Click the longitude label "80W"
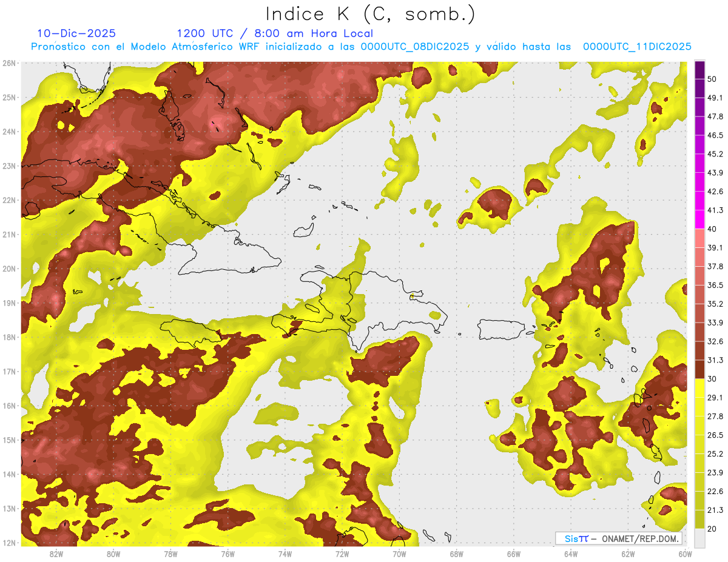Viewport: 728px width, 562px height. coord(113,554)
